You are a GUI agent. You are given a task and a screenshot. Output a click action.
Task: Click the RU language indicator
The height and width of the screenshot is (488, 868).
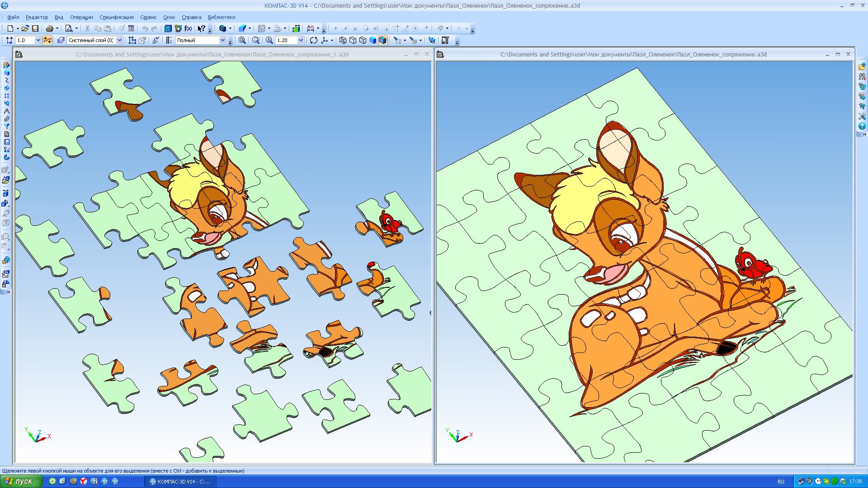point(781,482)
